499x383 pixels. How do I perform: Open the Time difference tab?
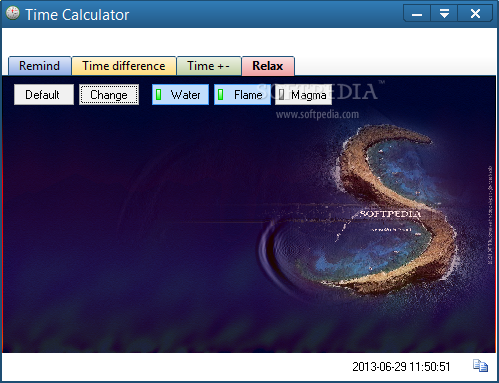[124, 66]
